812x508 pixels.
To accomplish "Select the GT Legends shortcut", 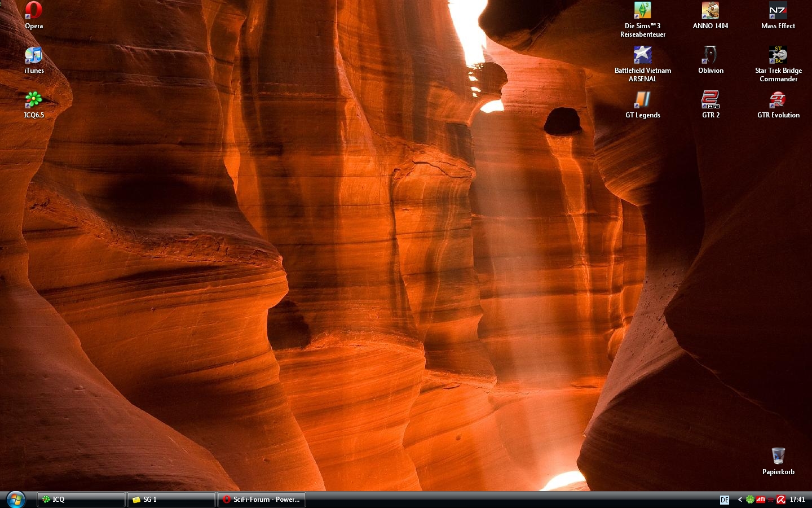I will tap(642, 100).
